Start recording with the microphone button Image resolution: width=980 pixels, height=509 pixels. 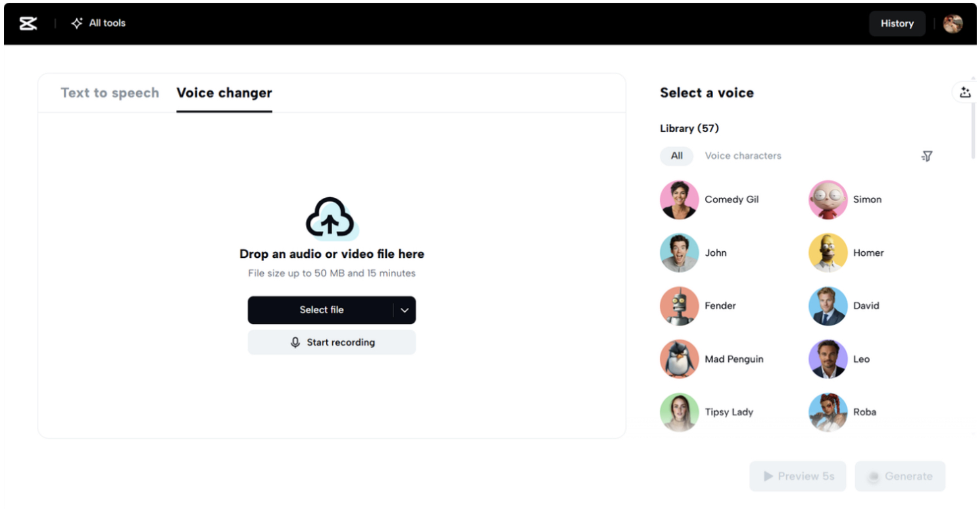coord(332,342)
